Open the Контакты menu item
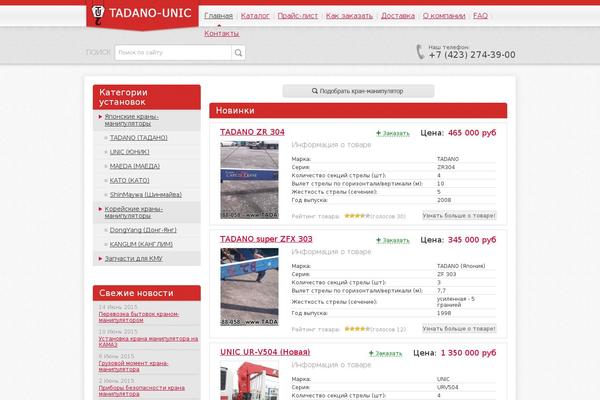The image size is (600, 400). [x=222, y=33]
